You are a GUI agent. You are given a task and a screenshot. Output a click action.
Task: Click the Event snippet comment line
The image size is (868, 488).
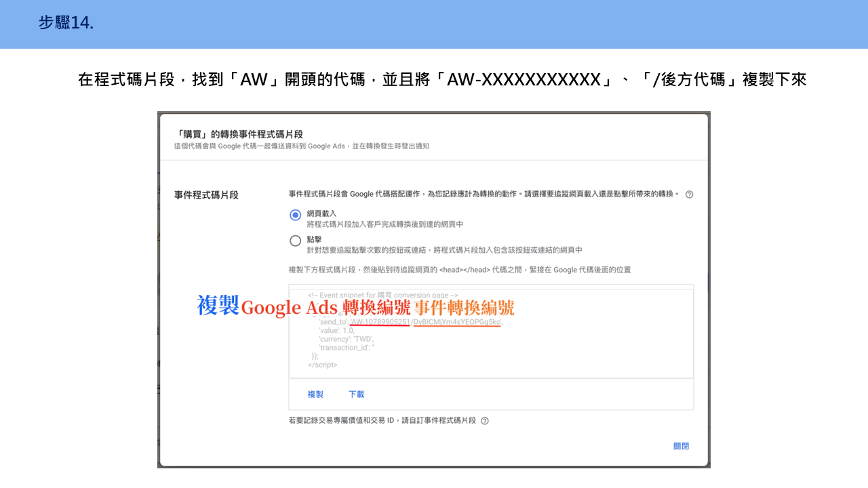click(383, 296)
